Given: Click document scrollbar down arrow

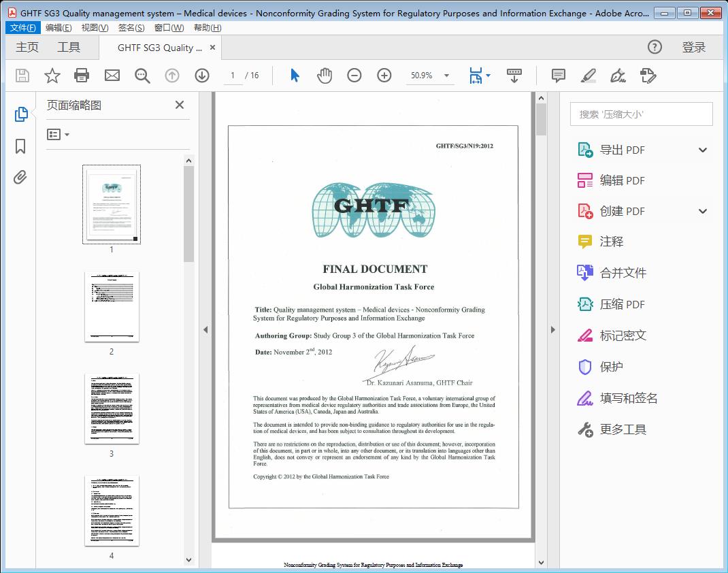Looking at the screenshot, I should (541, 562).
